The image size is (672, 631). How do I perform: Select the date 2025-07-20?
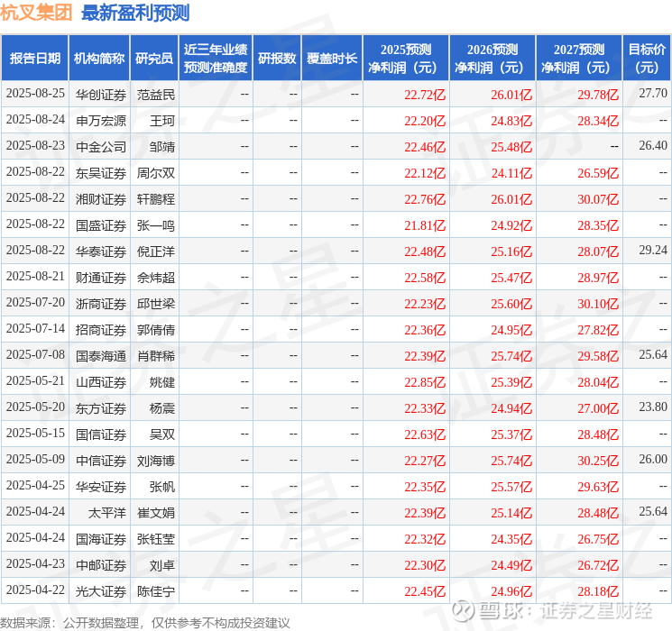click(35, 303)
